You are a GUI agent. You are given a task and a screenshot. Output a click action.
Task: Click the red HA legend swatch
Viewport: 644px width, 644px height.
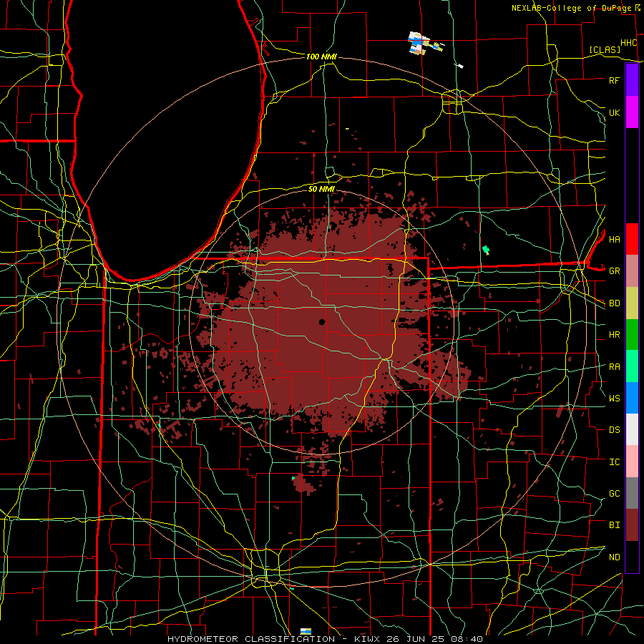632,239
